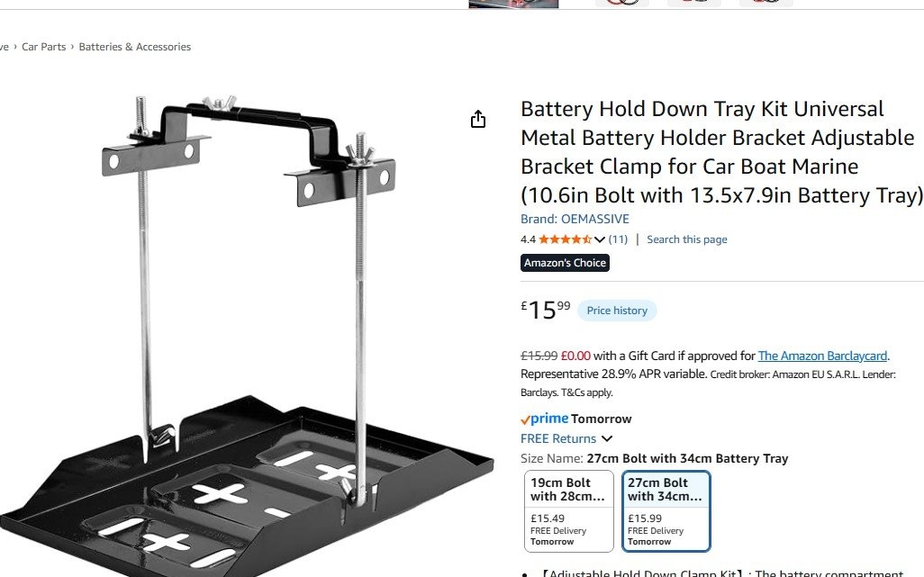Click the first thumbnail at the top
The width and height of the screenshot is (924, 577).
(x=513, y=4)
